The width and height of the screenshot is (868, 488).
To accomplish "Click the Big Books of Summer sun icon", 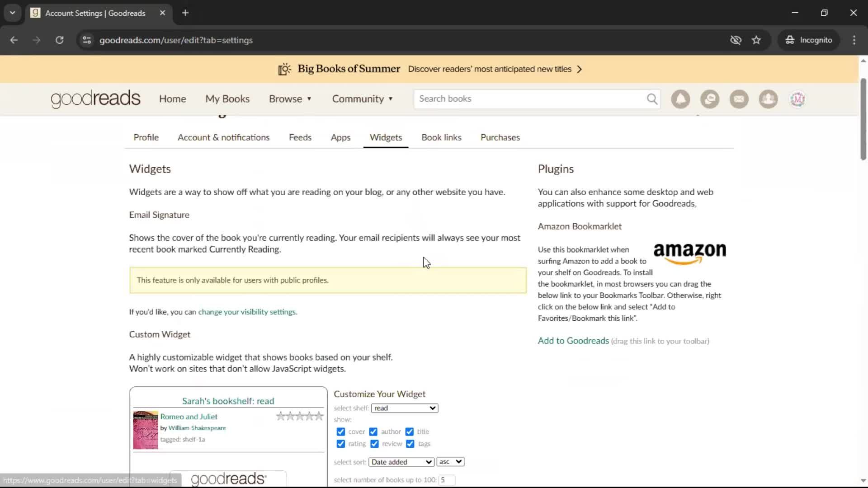I will pos(284,69).
